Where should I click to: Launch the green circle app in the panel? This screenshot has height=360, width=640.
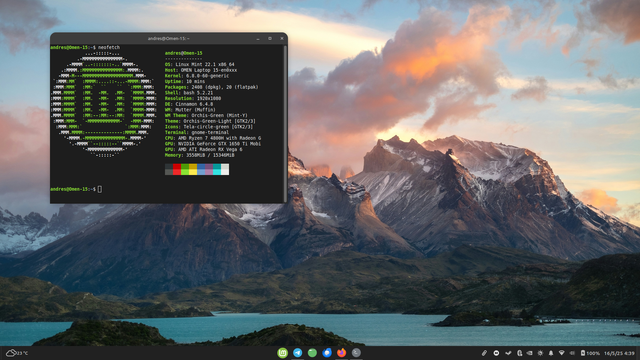[312, 353]
